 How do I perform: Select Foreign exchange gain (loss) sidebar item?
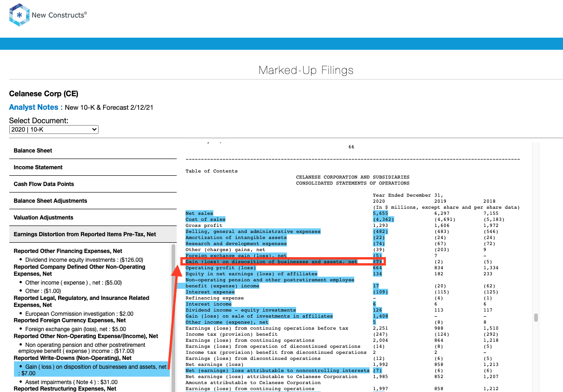pyautogui.click(x=75, y=329)
